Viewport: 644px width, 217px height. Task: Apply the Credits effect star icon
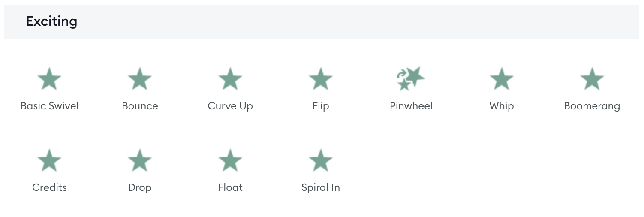[49, 160]
